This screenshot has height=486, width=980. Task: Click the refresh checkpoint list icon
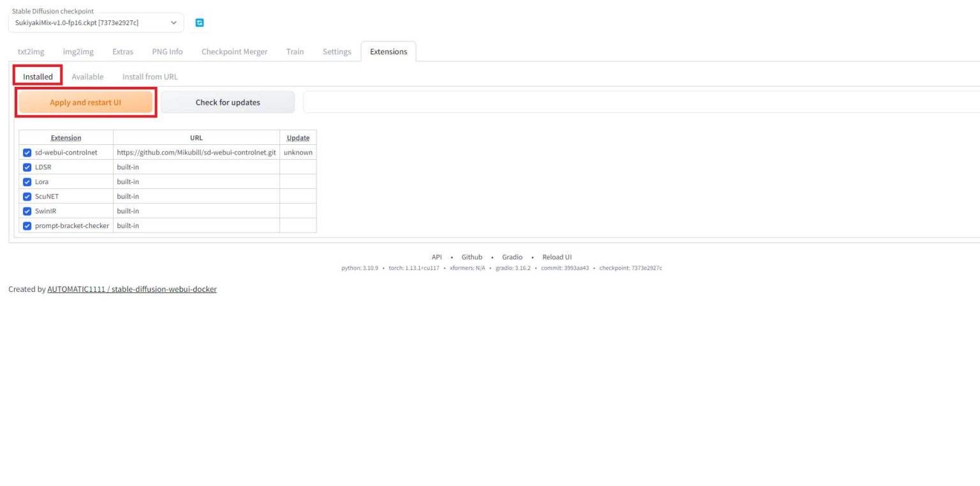pyautogui.click(x=200, y=23)
